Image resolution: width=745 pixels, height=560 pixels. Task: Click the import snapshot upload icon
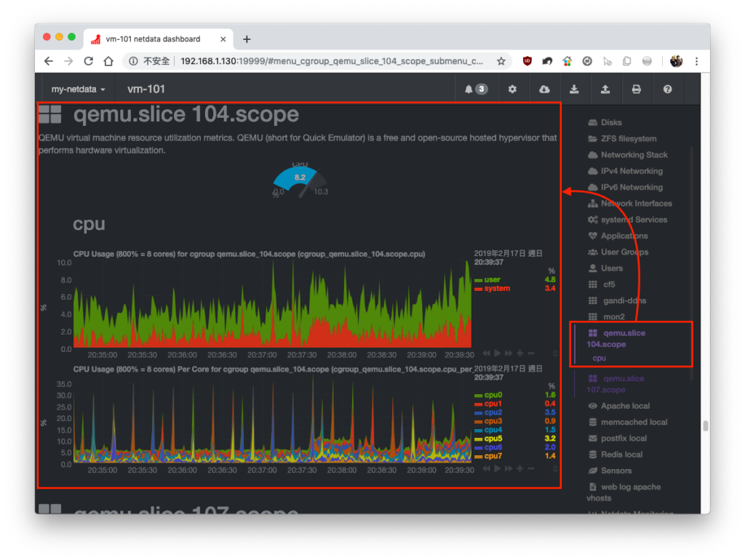(x=605, y=89)
